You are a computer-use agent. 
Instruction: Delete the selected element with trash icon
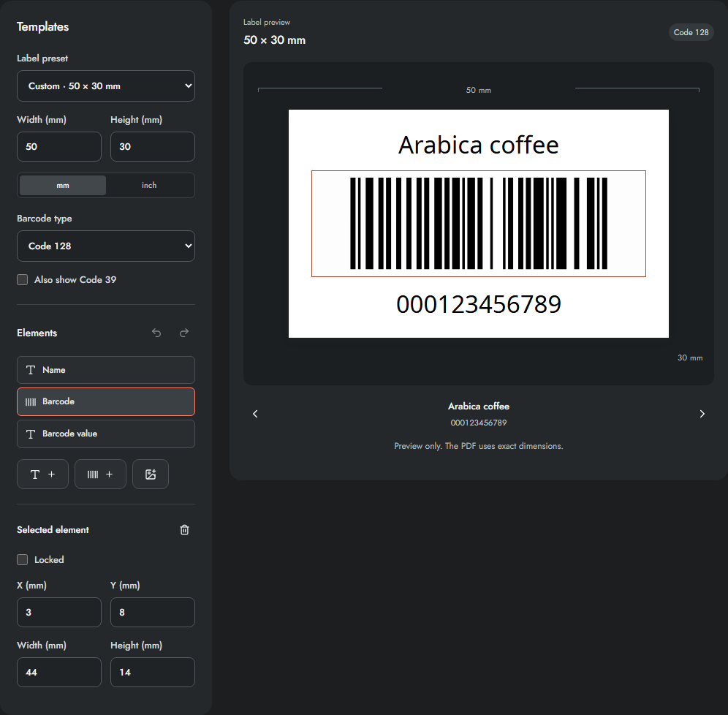coord(184,530)
